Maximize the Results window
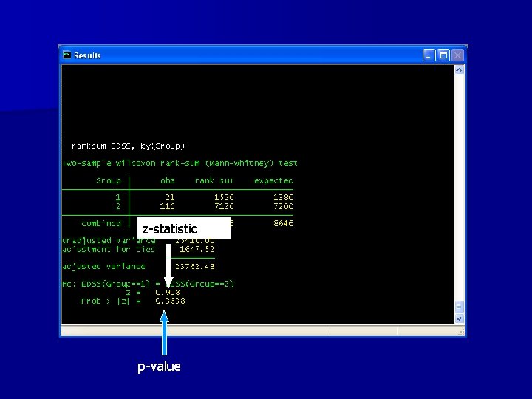The height and width of the screenshot is (399, 532). pyautogui.click(x=443, y=55)
